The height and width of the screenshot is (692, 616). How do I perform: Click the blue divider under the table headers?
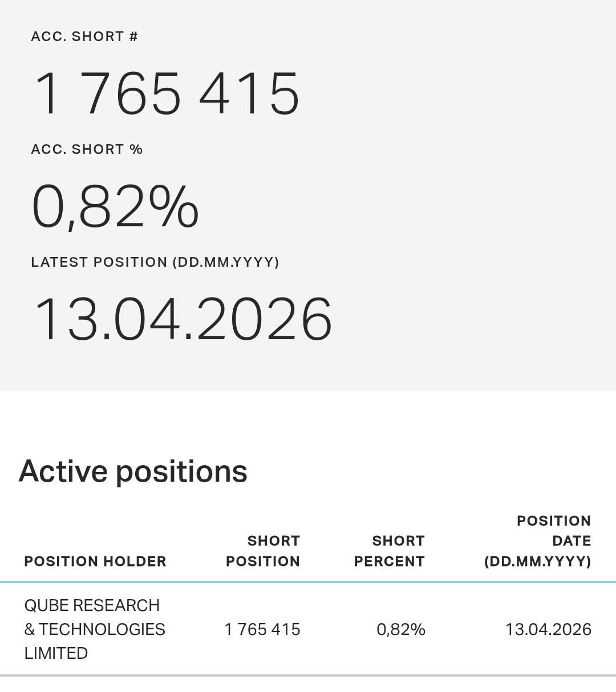[308, 582]
